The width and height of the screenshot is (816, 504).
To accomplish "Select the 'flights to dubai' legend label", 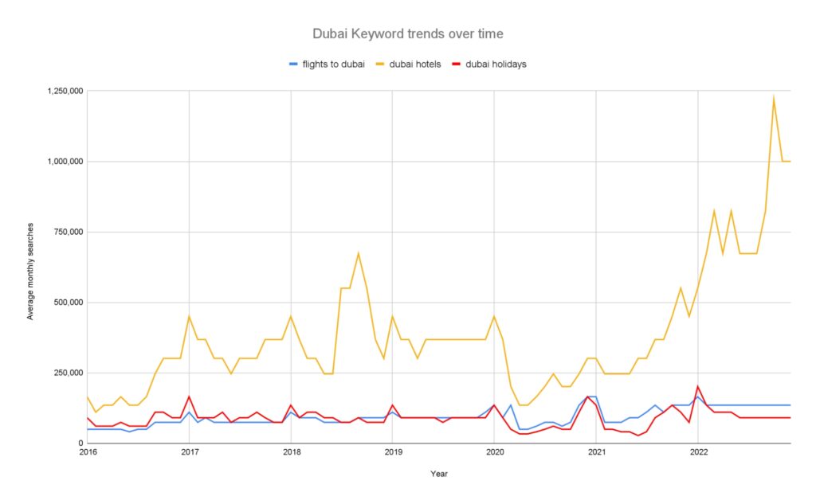I will (x=334, y=64).
